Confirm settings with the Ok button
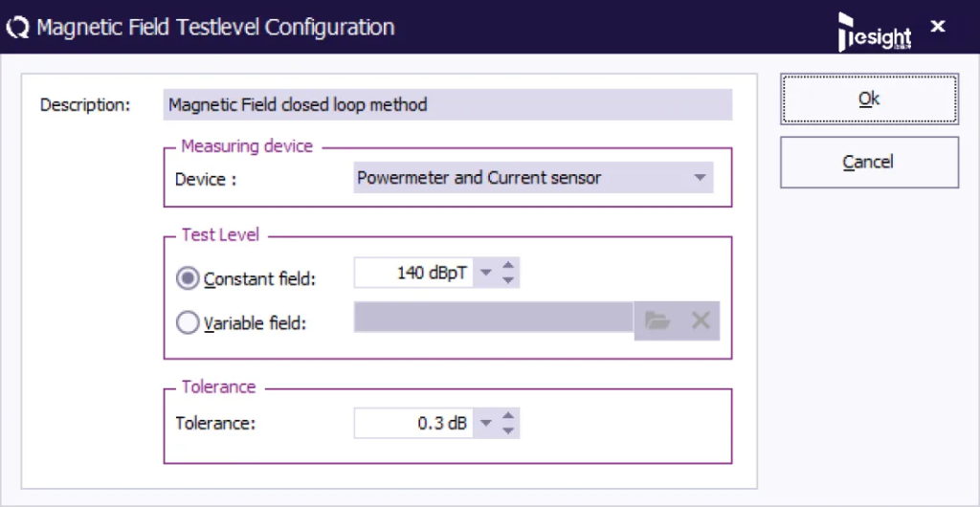The image size is (980, 507). pyautogui.click(x=869, y=99)
